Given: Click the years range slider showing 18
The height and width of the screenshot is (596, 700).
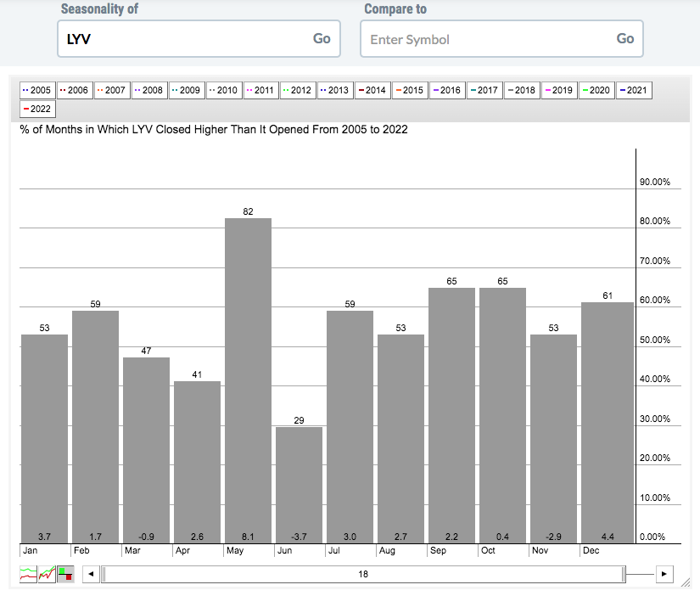Looking at the screenshot, I should pyautogui.click(x=363, y=574).
